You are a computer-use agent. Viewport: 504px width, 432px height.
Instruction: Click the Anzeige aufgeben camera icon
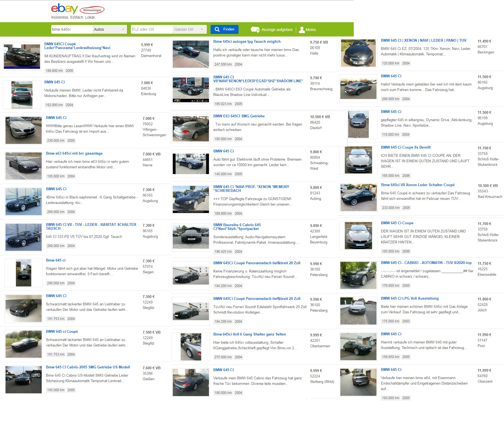tap(255, 30)
